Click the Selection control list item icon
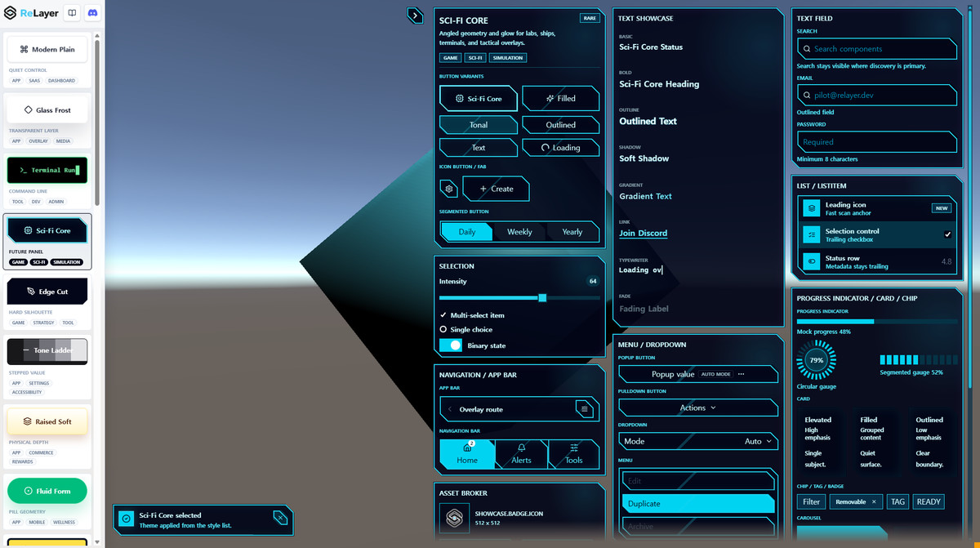 point(811,234)
